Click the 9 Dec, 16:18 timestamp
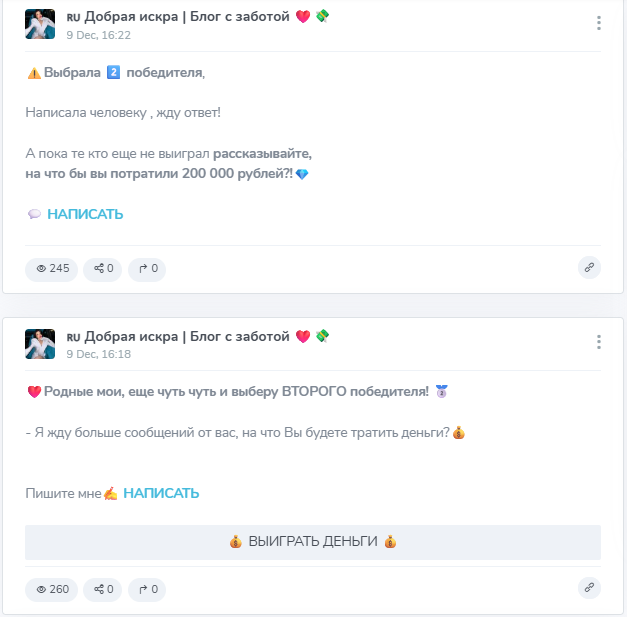This screenshot has width=627, height=617. (x=98, y=354)
